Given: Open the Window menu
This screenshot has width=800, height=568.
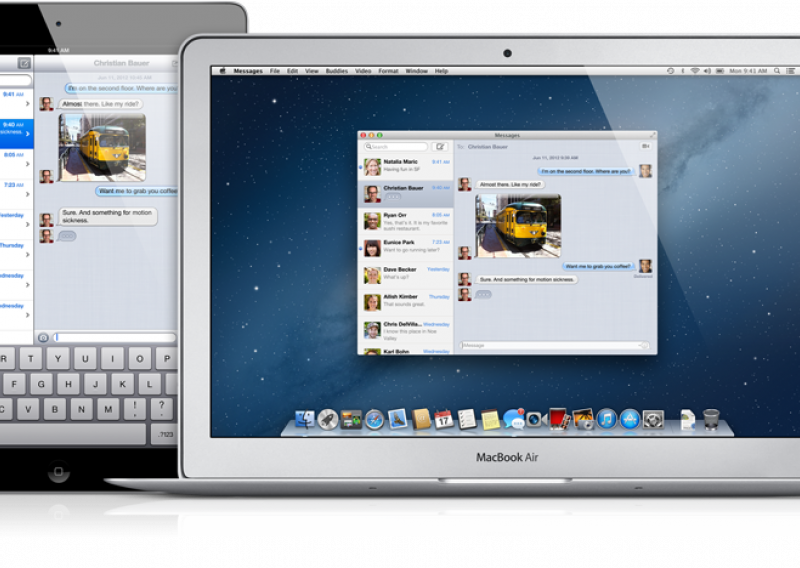Looking at the screenshot, I should click(x=417, y=71).
